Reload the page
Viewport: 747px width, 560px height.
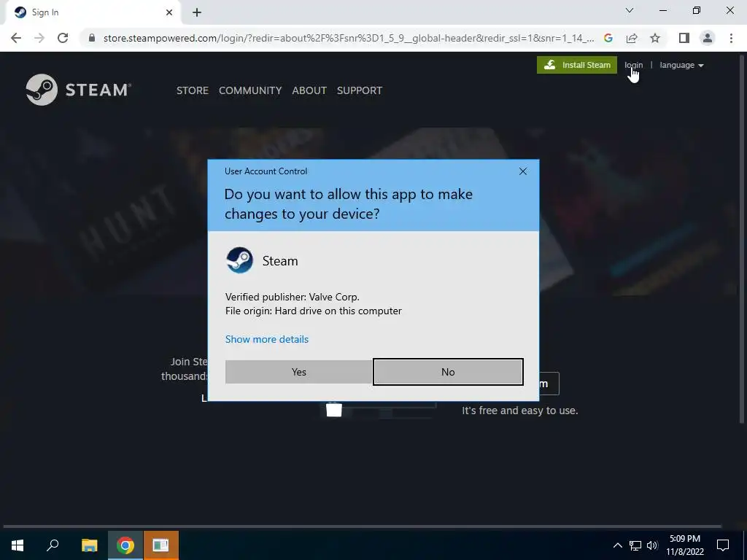pos(63,38)
